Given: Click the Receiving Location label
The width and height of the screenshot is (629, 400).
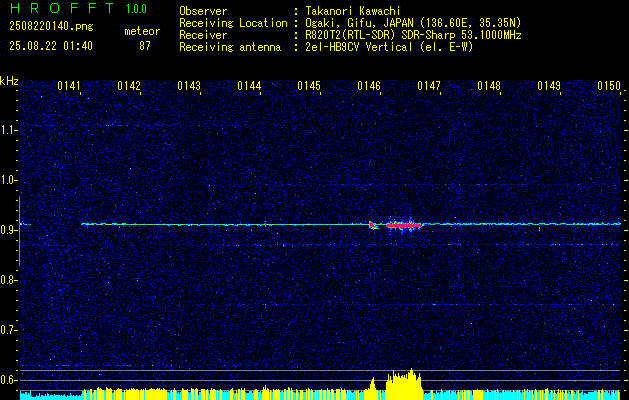Looking at the screenshot, I should [233, 23].
